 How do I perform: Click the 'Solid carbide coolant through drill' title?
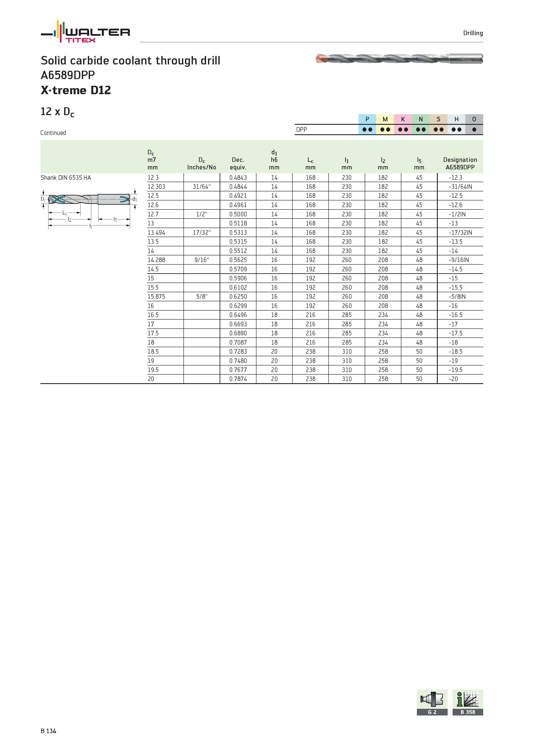point(130,61)
